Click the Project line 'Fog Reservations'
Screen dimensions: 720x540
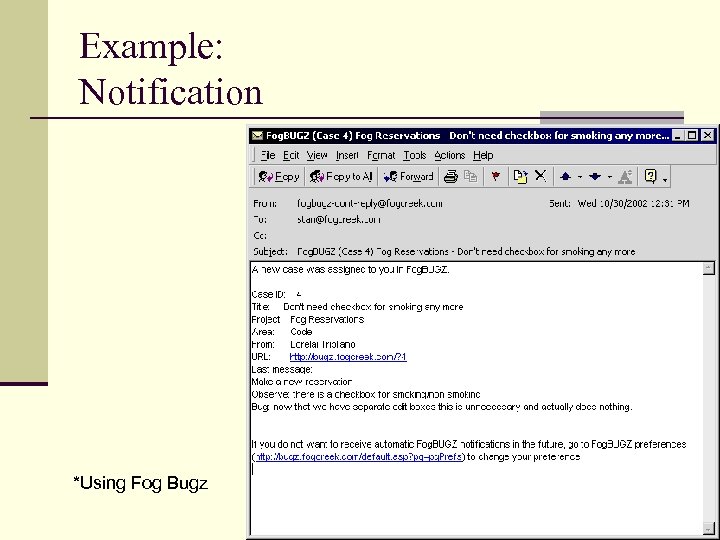click(x=308, y=319)
